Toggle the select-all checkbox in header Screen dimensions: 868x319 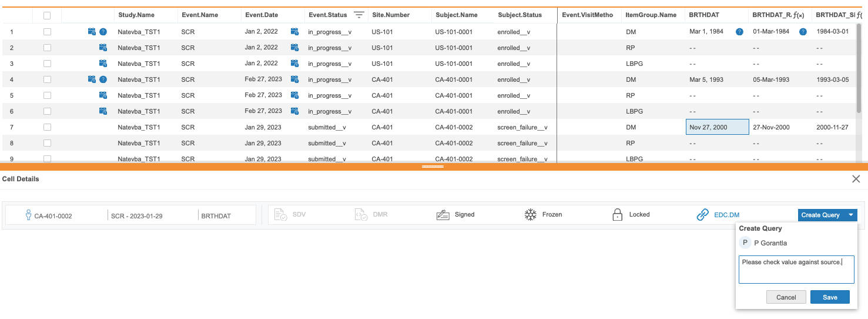(x=47, y=16)
